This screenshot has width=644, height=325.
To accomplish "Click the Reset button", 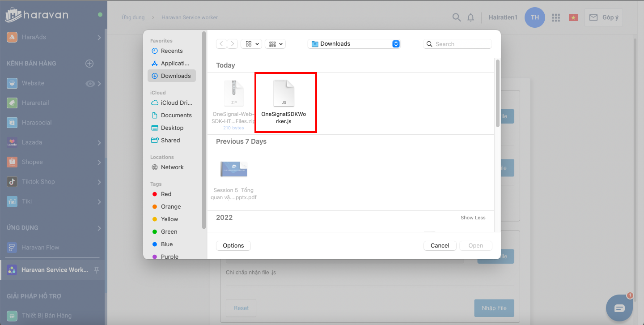I will coord(241,308).
